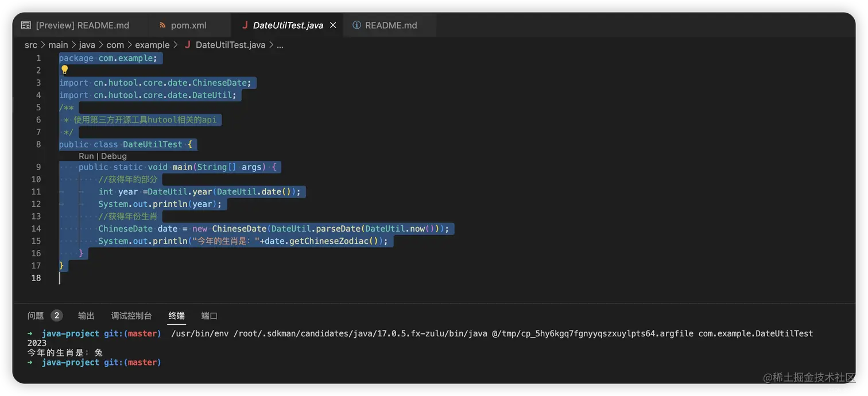Viewport: 868px width, 396px height.
Task: Click the DateUtil import statement on line 4
Action: tap(148, 95)
